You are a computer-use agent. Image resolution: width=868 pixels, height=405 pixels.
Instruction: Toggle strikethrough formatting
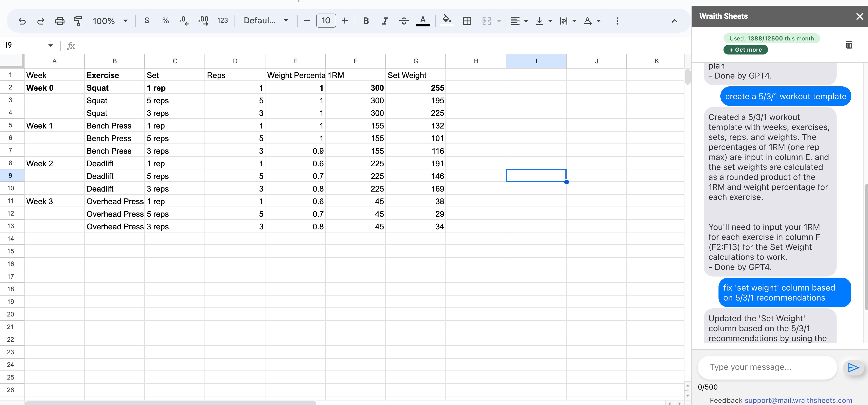pyautogui.click(x=404, y=21)
